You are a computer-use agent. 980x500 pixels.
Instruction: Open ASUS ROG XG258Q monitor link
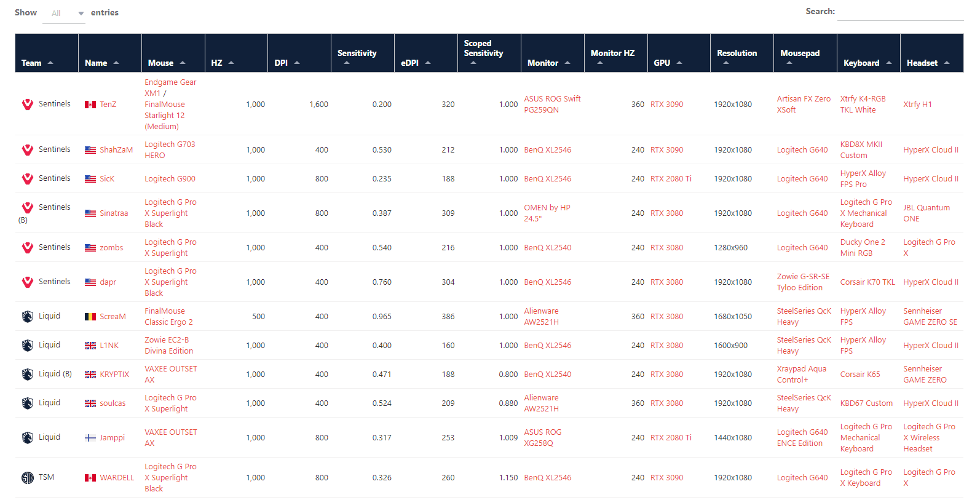point(542,438)
